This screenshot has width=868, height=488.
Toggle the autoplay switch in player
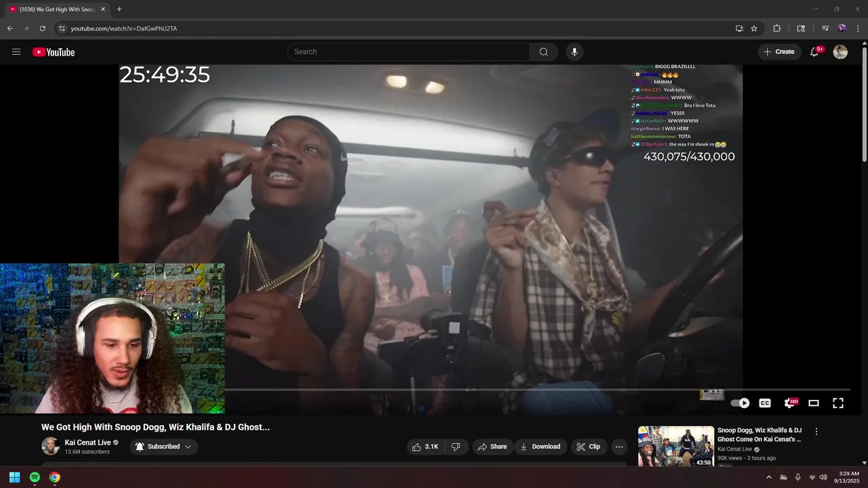tap(740, 403)
